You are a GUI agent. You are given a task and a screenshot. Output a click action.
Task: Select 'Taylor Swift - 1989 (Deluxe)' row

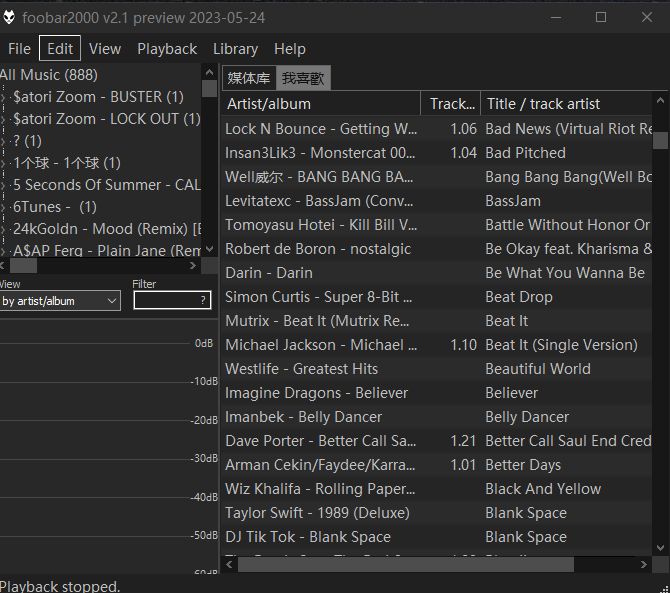(437, 513)
